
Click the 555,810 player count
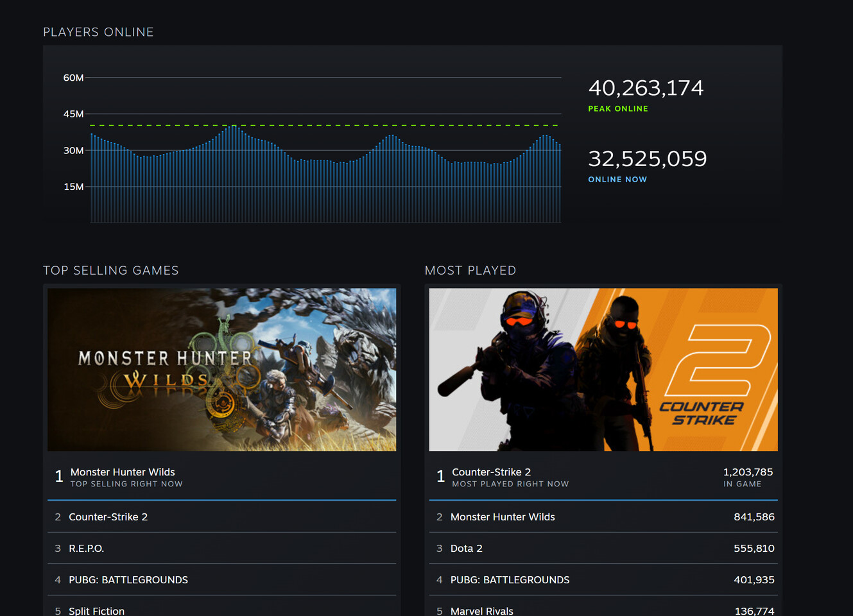point(754,548)
